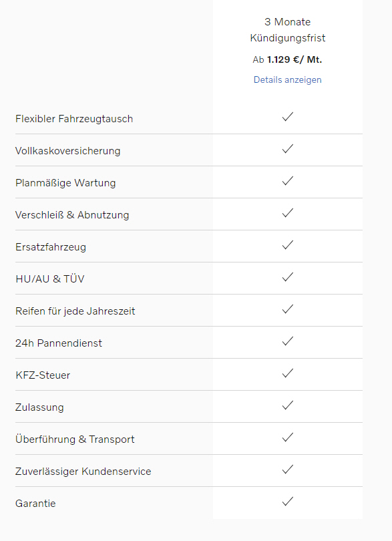
Task: Click the HU/AU & TÜV checkmark
Action: [x=287, y=277]
